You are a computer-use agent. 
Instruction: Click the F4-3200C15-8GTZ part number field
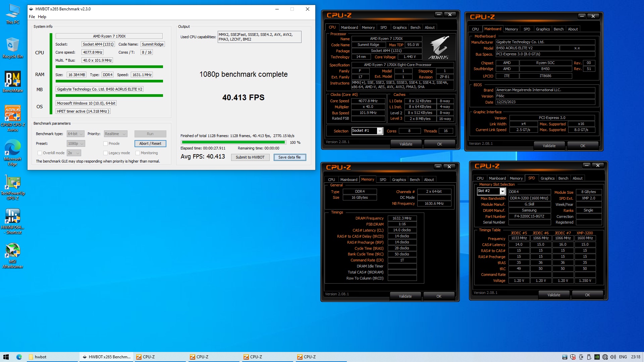click(x=529, y=217)
